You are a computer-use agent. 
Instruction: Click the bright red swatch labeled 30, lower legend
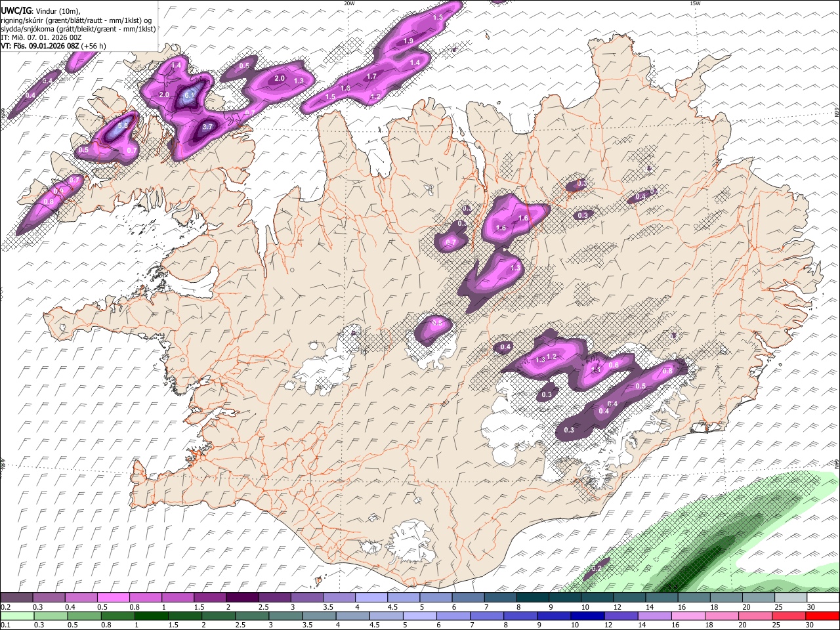click(822, 616)
